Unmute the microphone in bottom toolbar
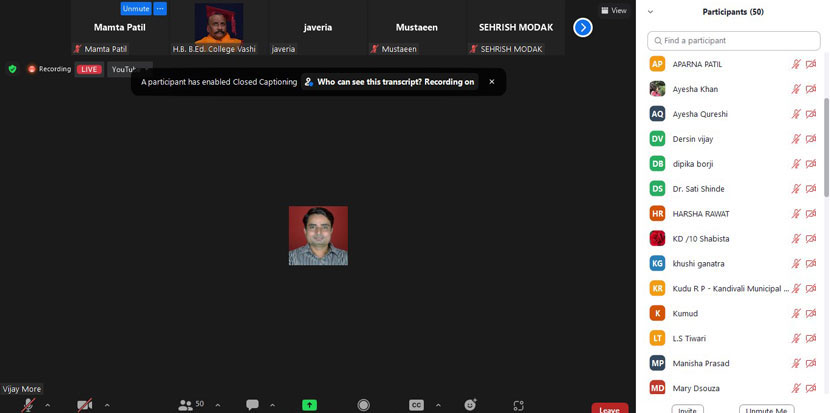This screenshot has width=830, height=413. click(28, 404)
